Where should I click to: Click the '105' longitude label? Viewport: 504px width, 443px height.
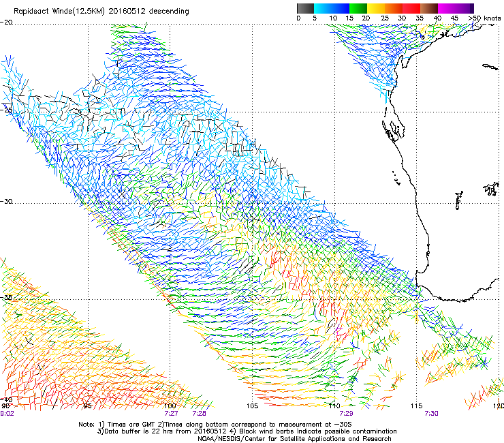pos(252,406)
